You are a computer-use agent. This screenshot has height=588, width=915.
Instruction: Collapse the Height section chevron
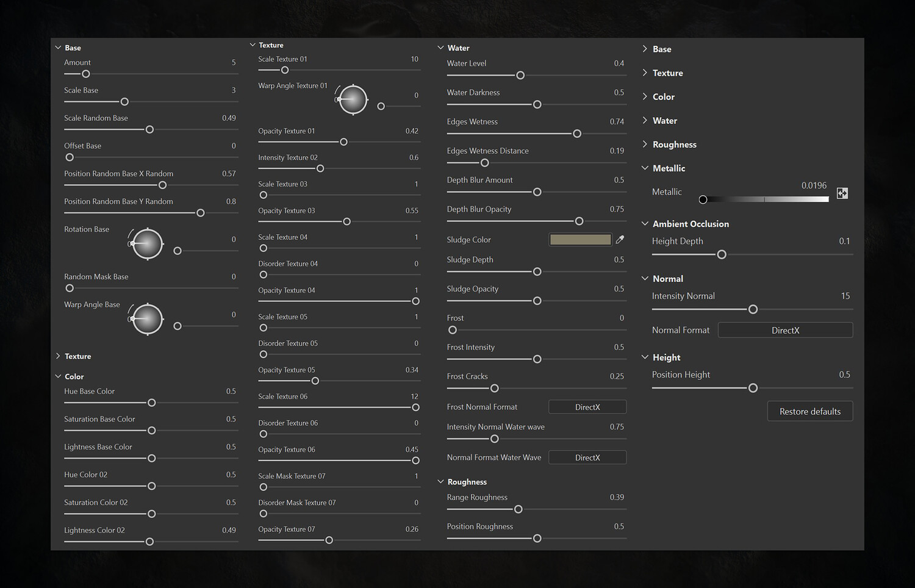pos(645,357)
